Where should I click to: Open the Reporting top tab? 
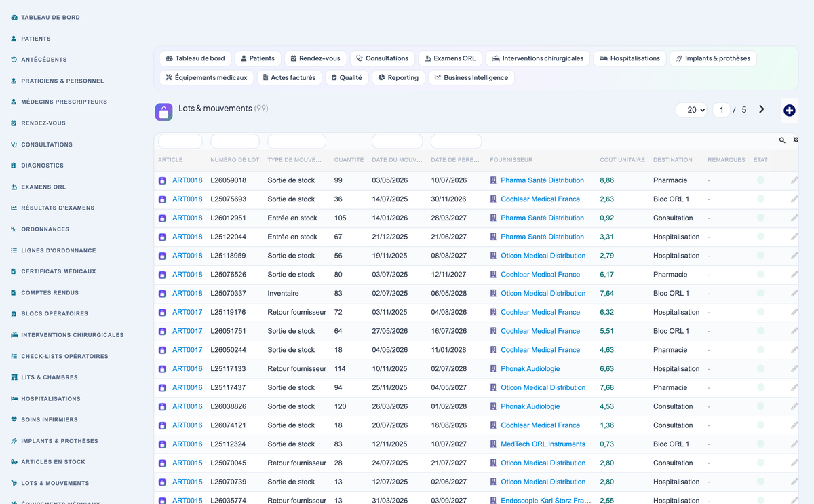(398, 78)
